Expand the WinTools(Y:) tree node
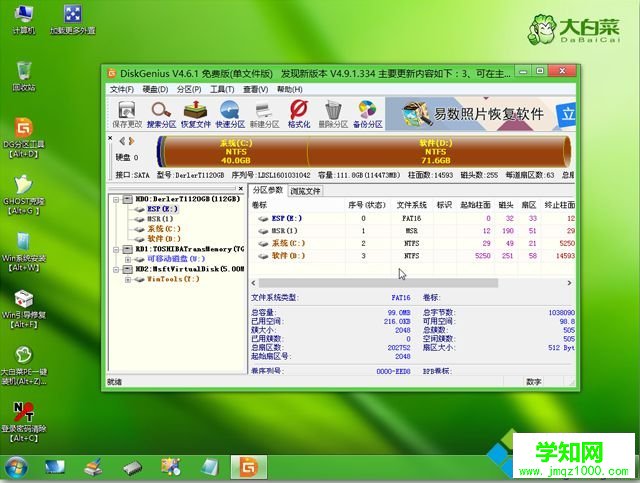The width and height of the screenshot is (640, 483). coord(128,280)
